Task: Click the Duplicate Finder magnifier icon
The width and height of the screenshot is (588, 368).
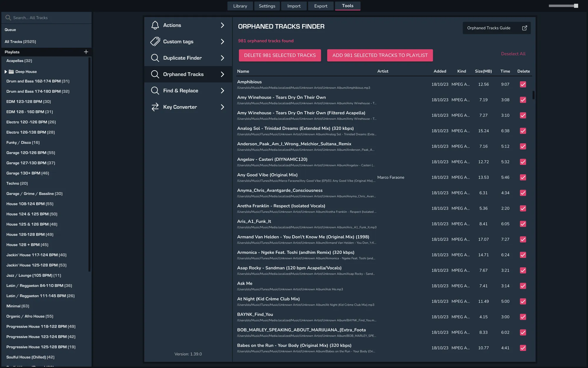Action: pos(155,58)
